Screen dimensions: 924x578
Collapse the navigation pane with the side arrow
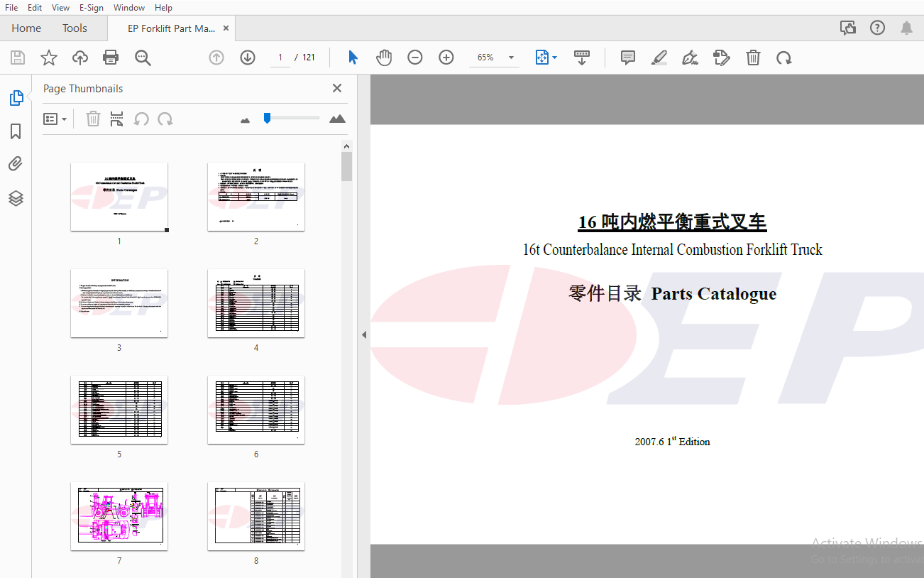(364, 334)
